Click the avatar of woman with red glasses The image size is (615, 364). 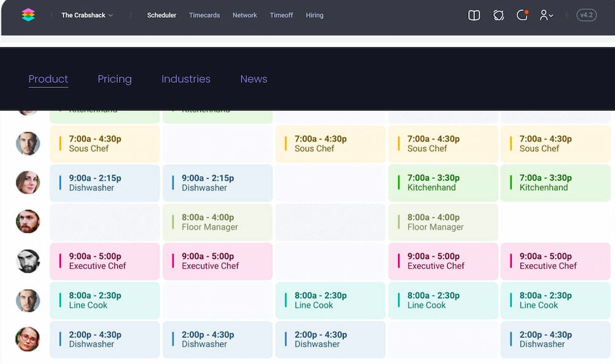pyautogui.click(x=28, y=339)
